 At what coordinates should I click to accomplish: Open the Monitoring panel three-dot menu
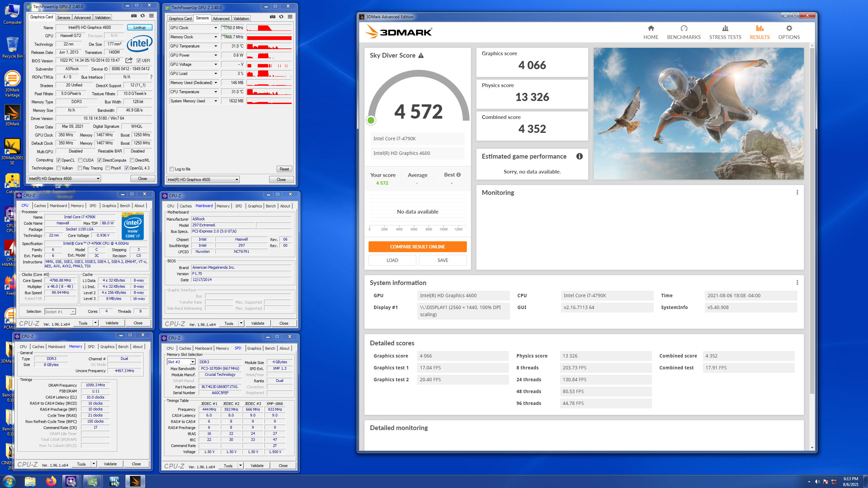pos(797,192)
